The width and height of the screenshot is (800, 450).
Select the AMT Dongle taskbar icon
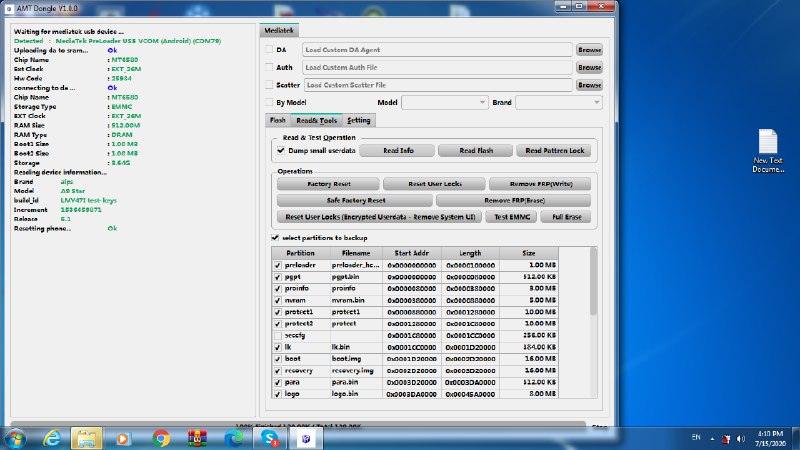point(306,438)
